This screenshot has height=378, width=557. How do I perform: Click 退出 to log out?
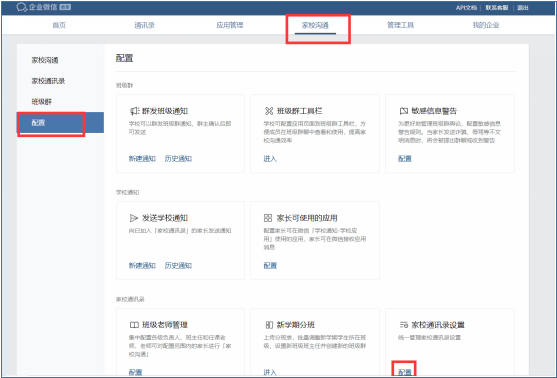pyautogui.click(x=523, y=7)
